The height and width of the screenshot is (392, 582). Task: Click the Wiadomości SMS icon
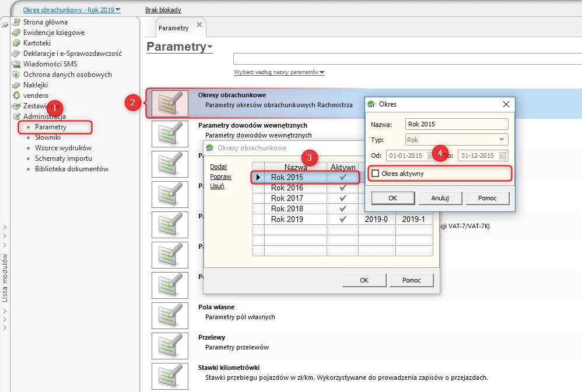[16, 64]
